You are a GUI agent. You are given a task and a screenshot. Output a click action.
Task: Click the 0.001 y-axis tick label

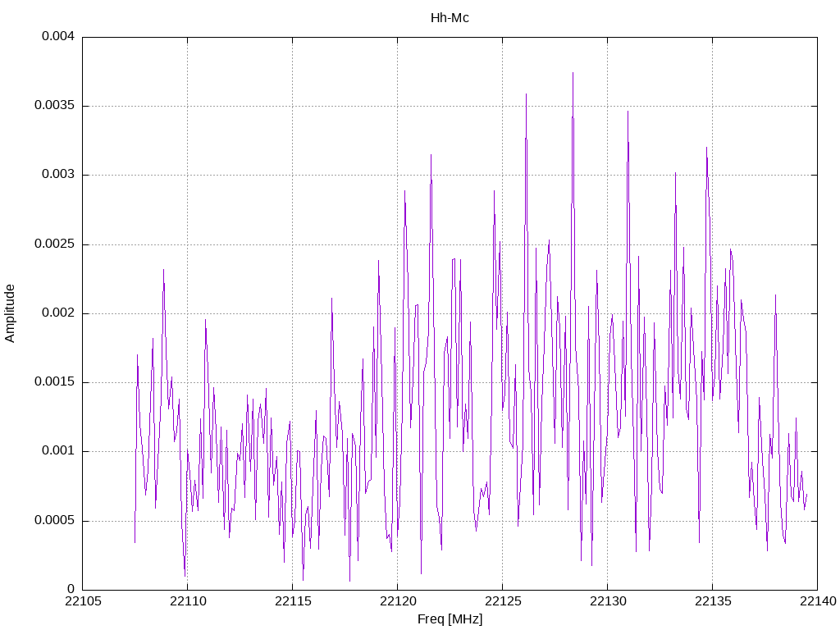point(58,451)
